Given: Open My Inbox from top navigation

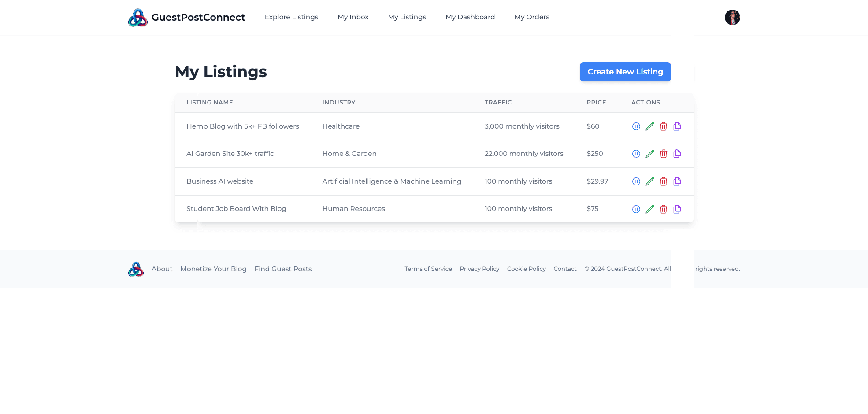Looking at the screenshot, I should coord(353,17).
